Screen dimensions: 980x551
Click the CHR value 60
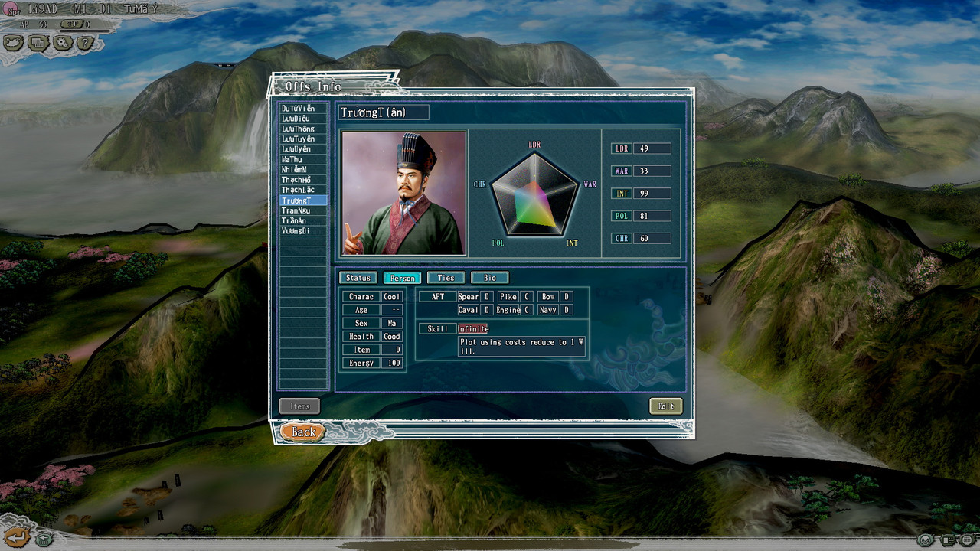652,239
